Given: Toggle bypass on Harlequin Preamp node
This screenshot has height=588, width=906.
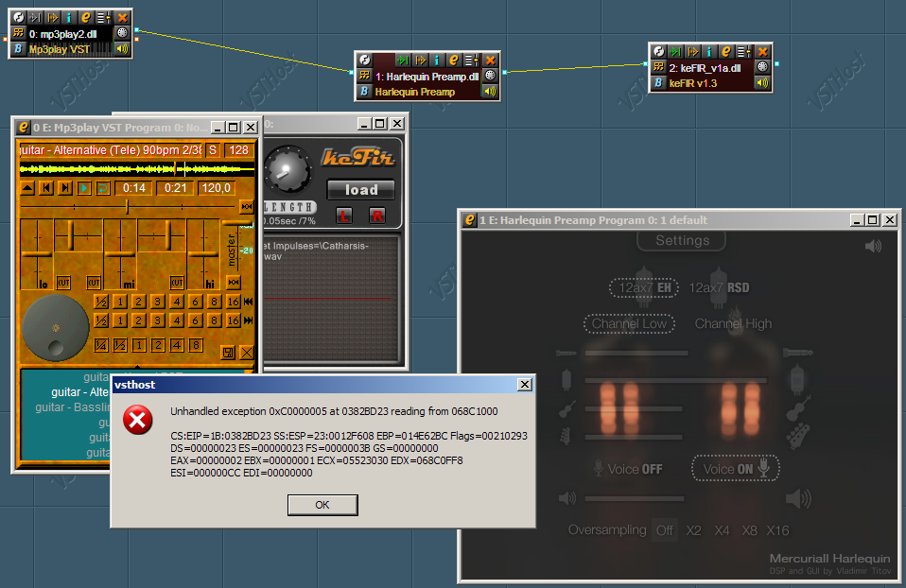Looking at the screenshot, I should pos(365,61).
